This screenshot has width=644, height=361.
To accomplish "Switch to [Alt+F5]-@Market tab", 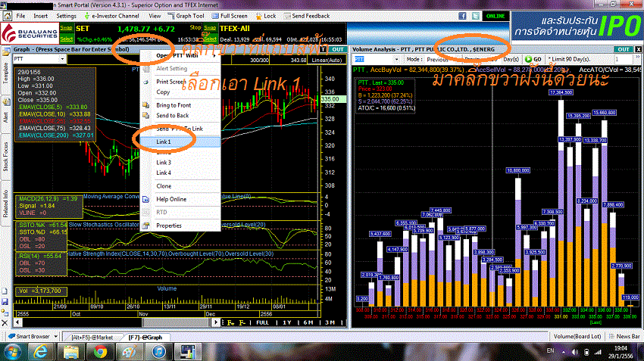I will (x=92, y=338).
